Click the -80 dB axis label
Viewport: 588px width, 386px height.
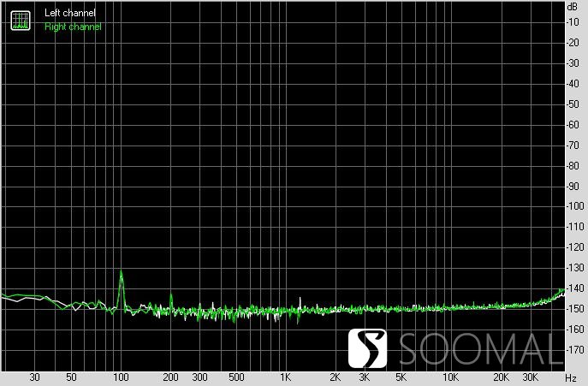point(574,165)
